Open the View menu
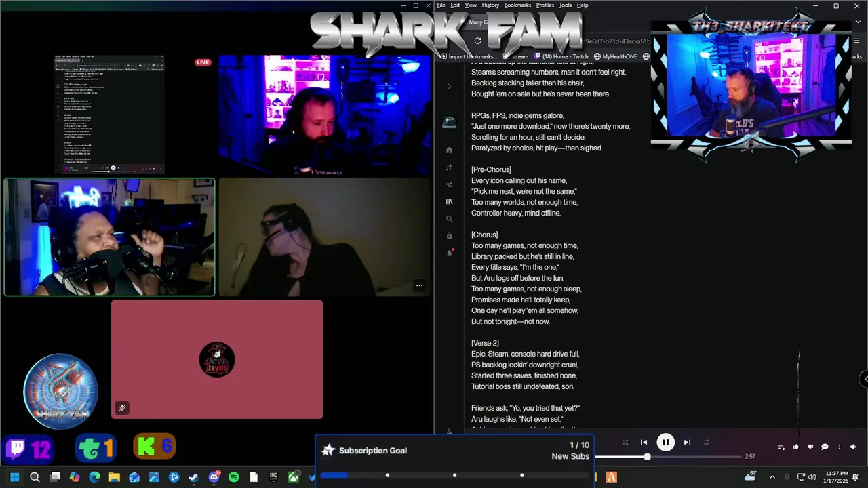Image resolution: width=868 pixels, height=488 pixels. click(471, 5)
